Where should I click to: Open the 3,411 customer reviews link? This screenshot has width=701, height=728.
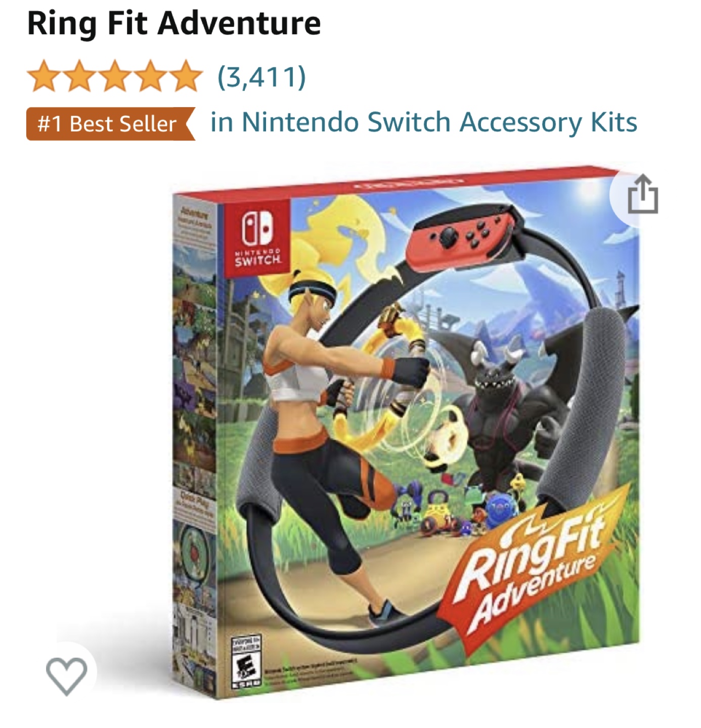(261, 77)
